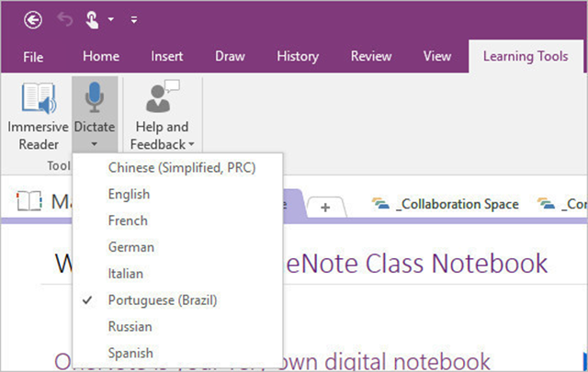Expand the Help and Feedback dropdown arrow

191,144
